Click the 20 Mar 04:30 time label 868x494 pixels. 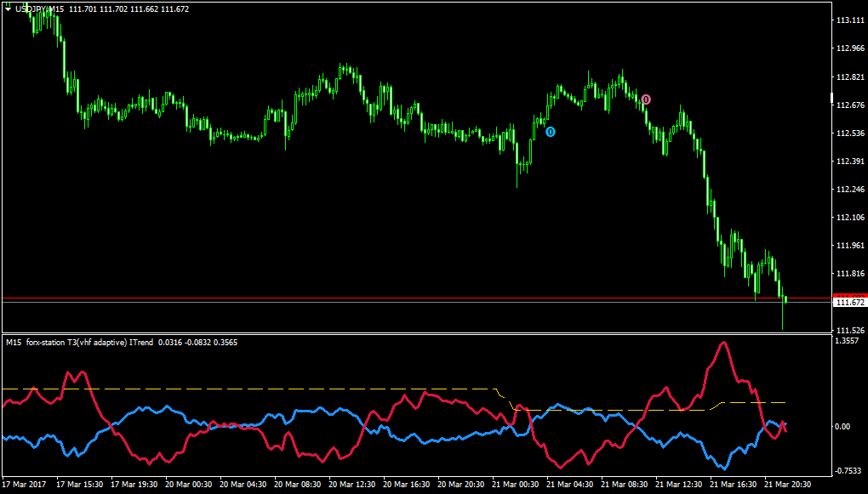coord(242,483)
